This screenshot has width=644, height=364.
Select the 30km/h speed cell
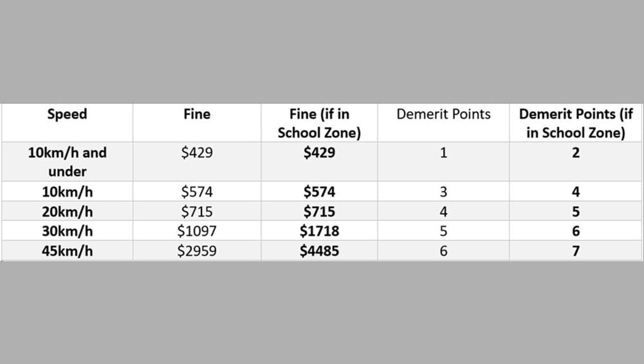coord(67,231)
